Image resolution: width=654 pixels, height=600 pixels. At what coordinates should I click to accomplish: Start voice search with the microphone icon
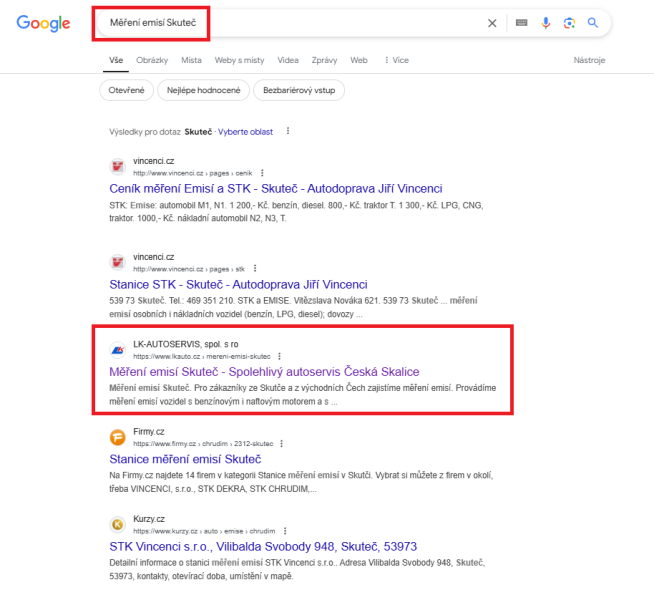[546, 23]
